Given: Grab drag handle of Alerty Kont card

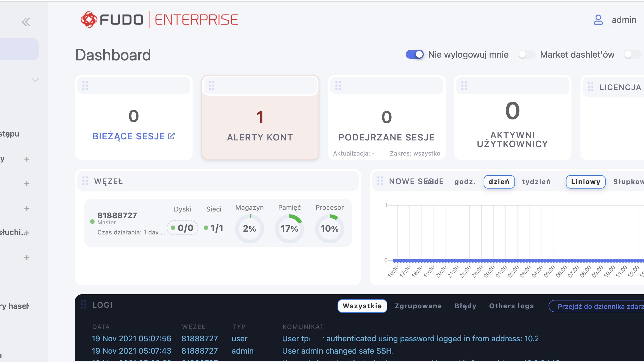Looking at the screenshot, I should [212, 86].
